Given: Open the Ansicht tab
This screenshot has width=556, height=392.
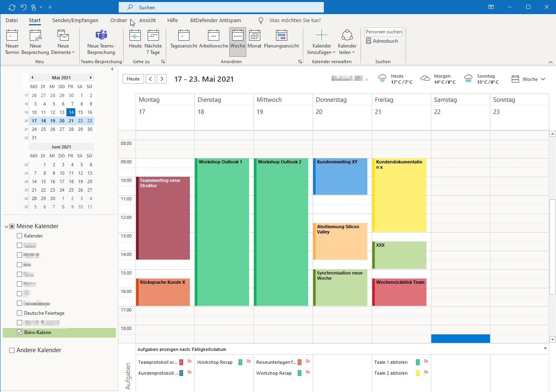Looking at the screenshot, I should (147, 20).
